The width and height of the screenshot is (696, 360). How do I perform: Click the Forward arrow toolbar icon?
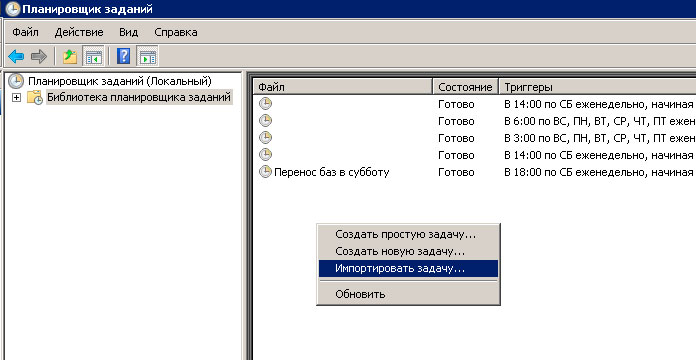(39, 57)
